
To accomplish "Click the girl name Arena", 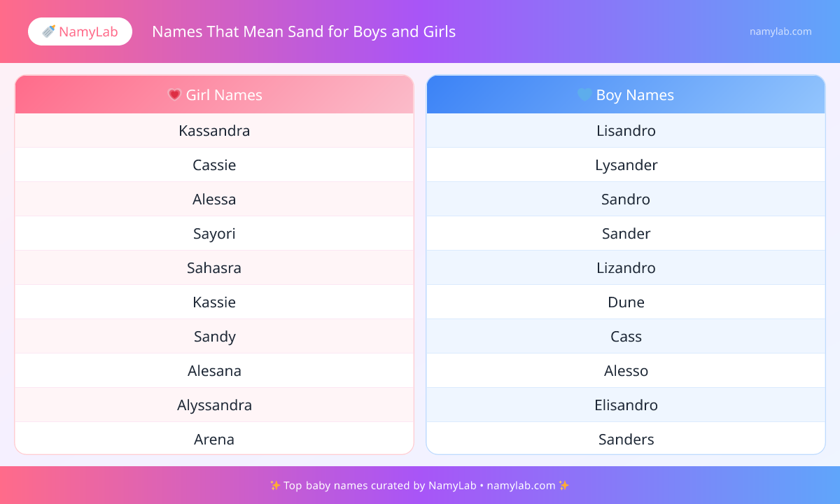I will tap(214, 440).
